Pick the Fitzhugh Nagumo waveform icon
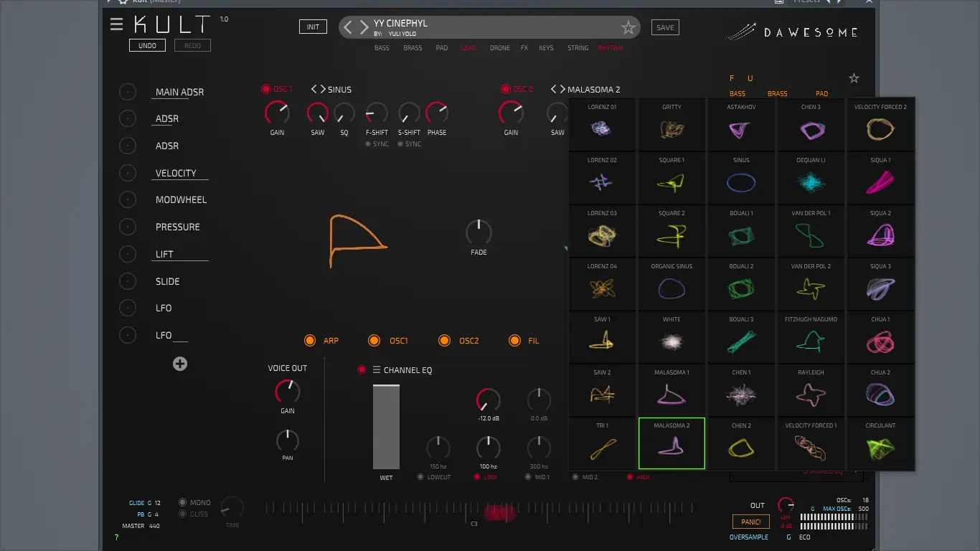This screenshot has width=980, height=551. (811, 342)
